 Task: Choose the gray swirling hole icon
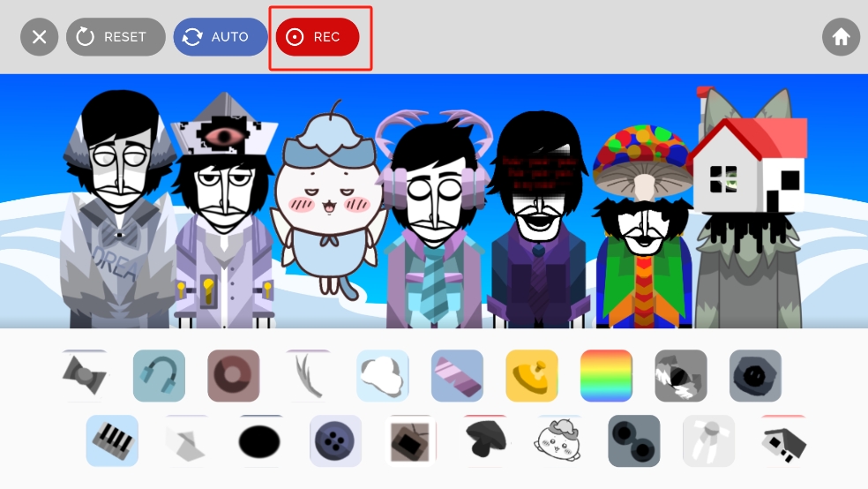pos(681,375)
